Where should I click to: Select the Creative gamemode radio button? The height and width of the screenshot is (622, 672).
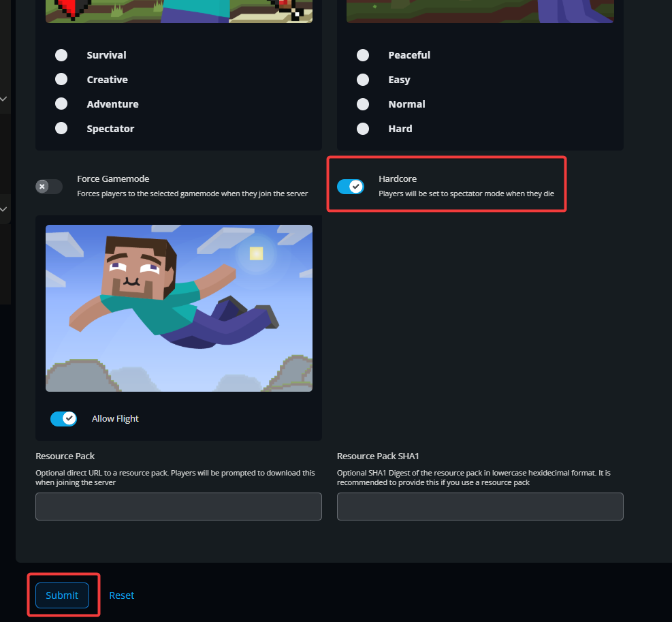[61, 80]
